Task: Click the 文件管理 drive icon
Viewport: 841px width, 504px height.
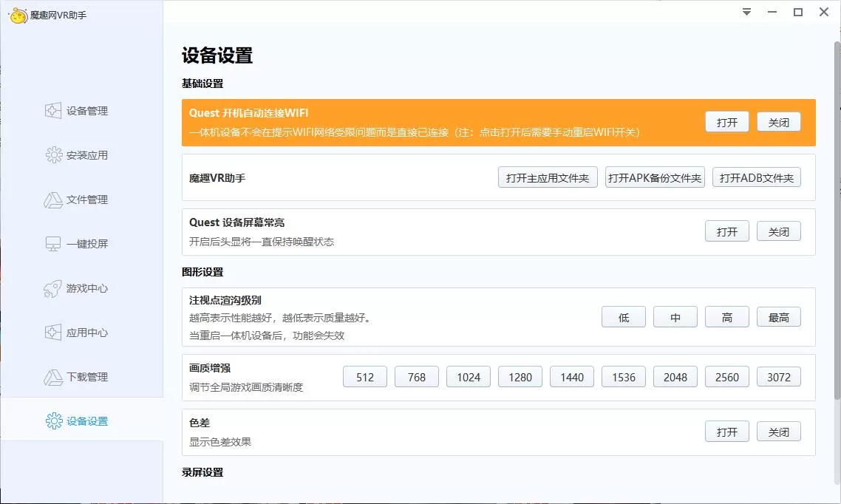Action: click(x=53, y=200)
